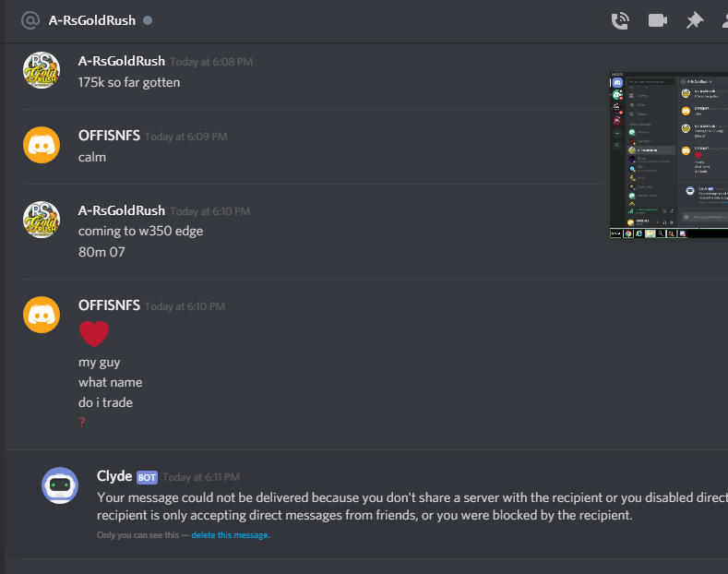Click A-RsGoldRush avatar on 'coming to w350 edge' message
This screenshot has width=728, height=574.
pyautogui.click(x=42, y=220)
